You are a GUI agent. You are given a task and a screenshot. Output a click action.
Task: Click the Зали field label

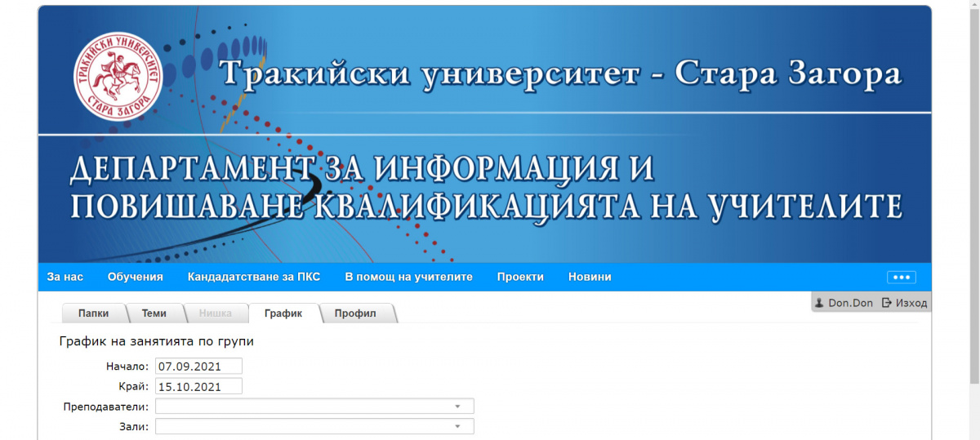134,426
